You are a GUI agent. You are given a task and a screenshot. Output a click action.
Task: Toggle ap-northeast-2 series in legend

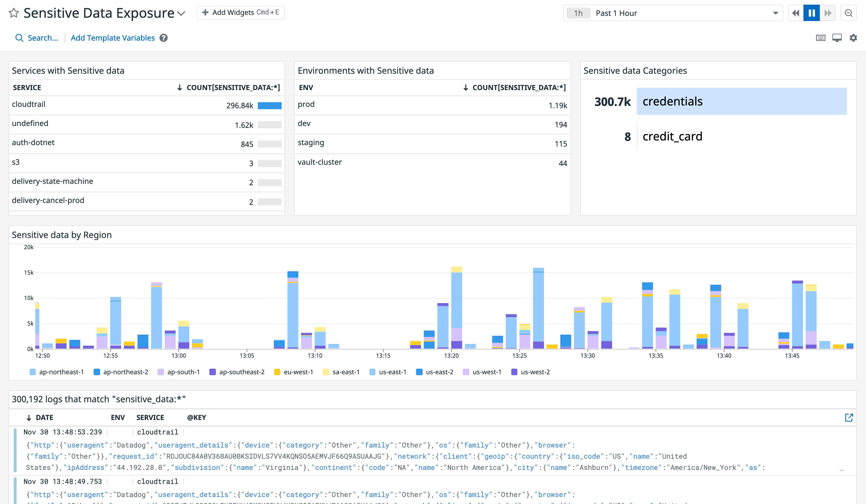pyautogui.click(x=121, y=372)
